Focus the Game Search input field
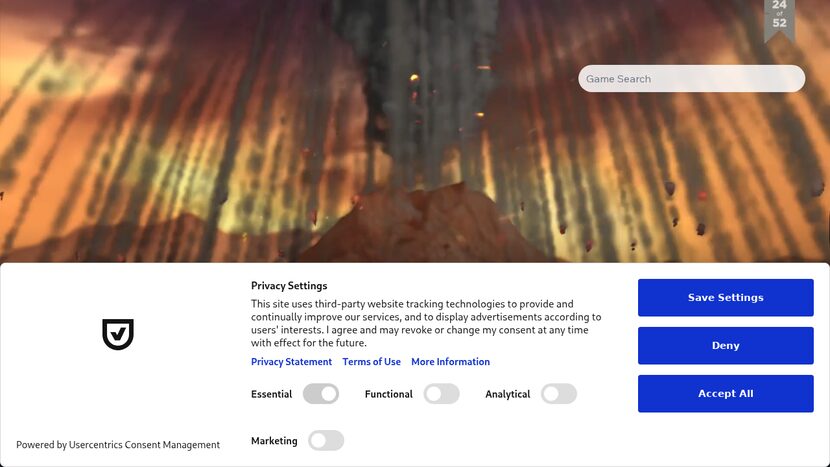830x467 pixels. (x=691, y=79)
